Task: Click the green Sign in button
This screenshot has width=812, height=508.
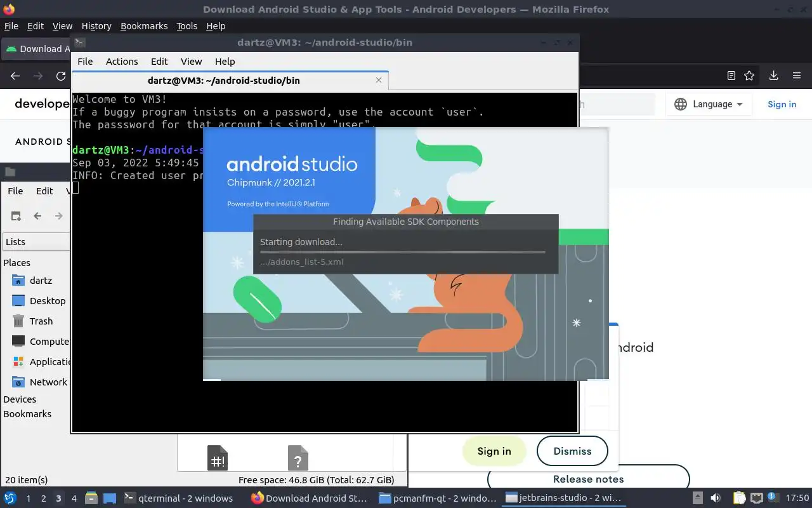Action: pos(494,451)
